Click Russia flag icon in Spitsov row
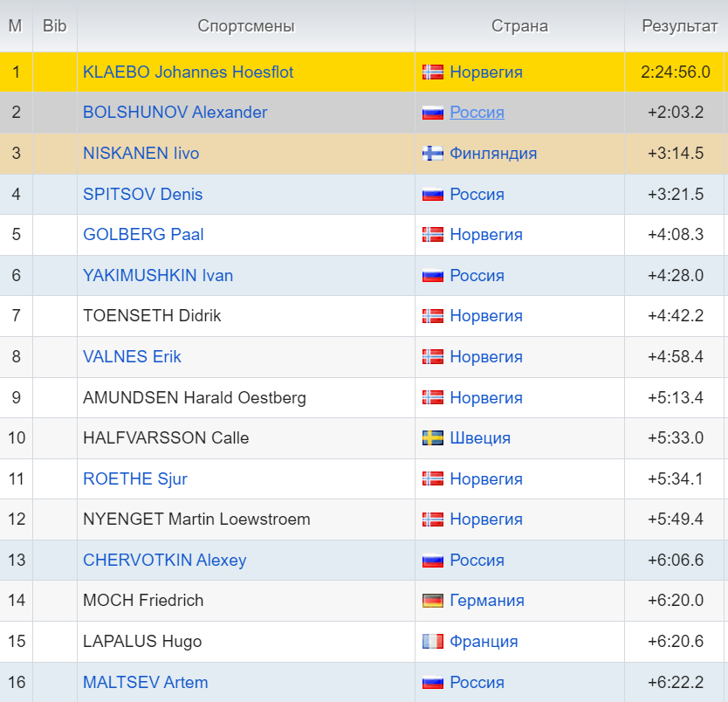The width and height of the screenshot is (728, 702). click(x=433, y=194)
